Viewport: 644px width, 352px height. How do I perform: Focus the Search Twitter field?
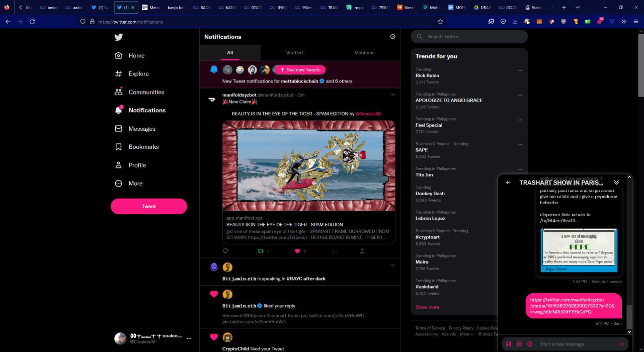point(469,37)
